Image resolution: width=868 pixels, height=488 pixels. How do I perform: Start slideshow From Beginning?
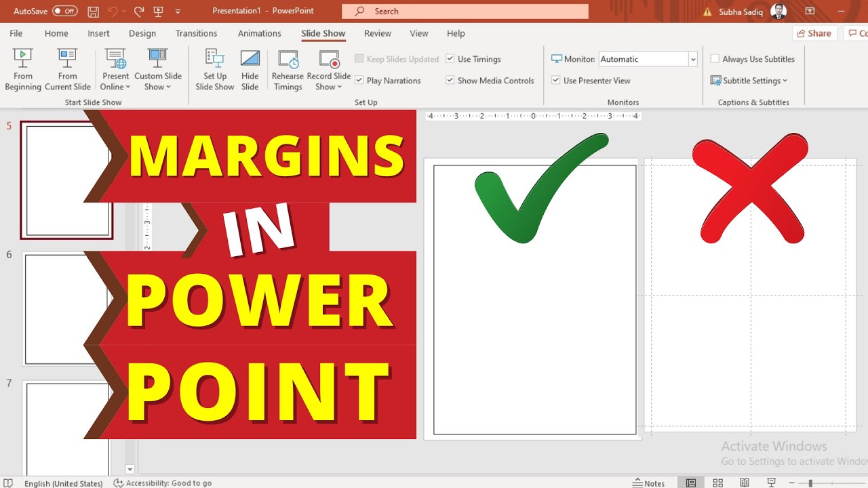pos(22,68)
